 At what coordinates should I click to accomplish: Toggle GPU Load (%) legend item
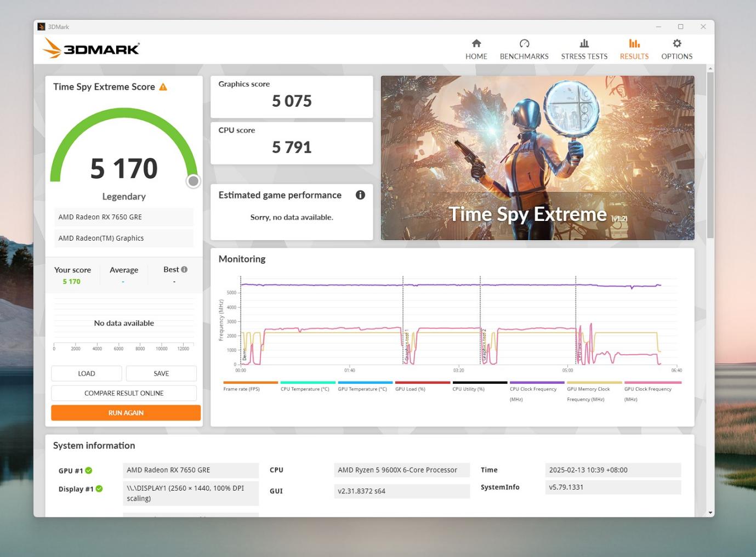pos(423,386)
